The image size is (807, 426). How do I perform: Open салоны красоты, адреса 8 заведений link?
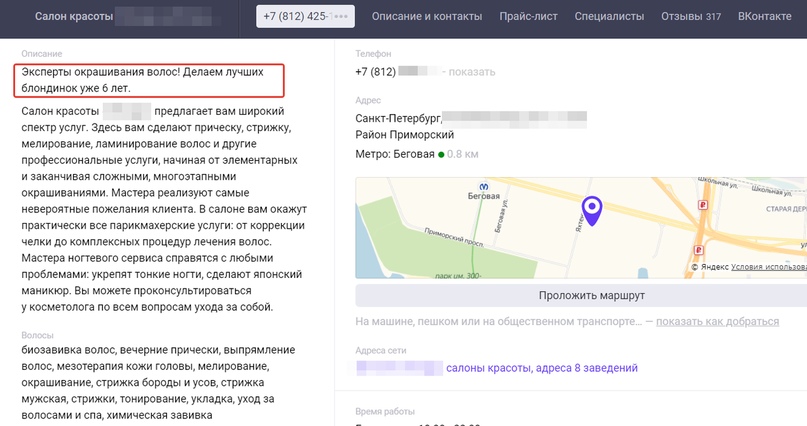point(542,368)
